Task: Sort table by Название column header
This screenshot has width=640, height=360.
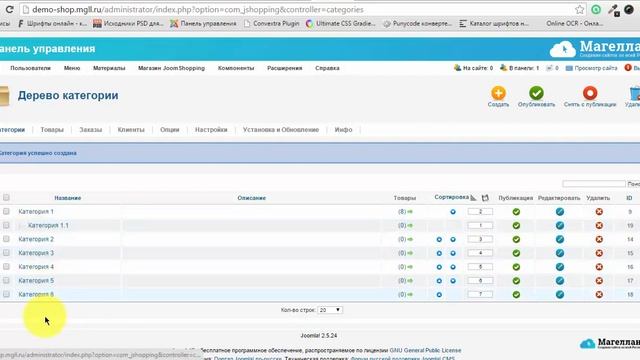Action: click(68, 198)
